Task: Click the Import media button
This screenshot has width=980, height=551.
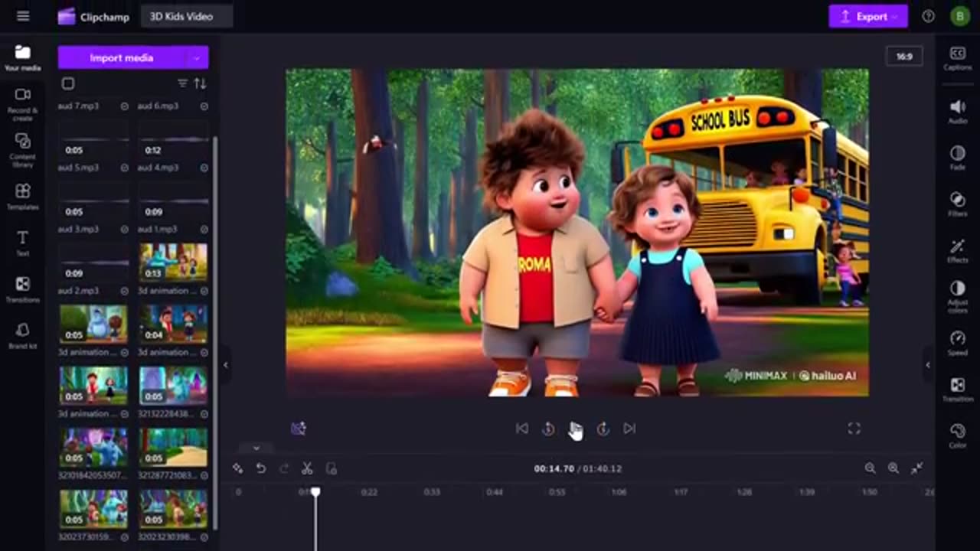Action: point(122,57)
